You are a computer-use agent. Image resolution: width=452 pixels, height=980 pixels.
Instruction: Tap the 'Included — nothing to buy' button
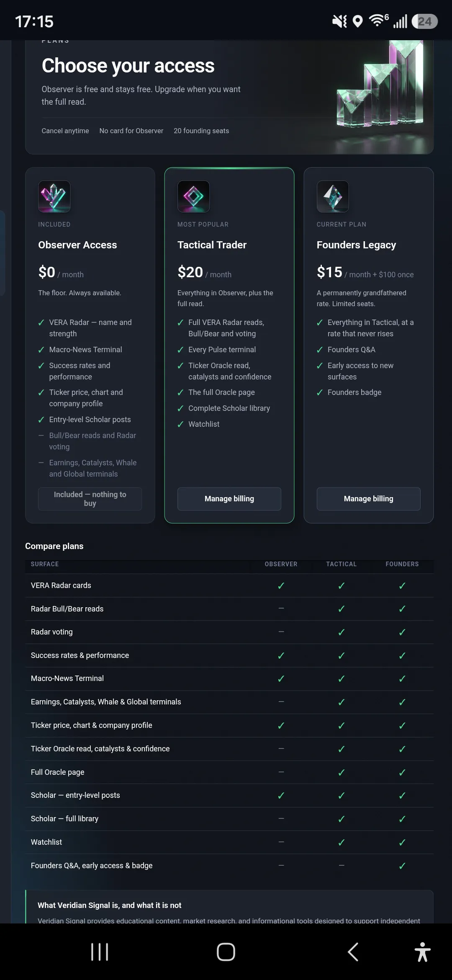(x=90, y=499)
